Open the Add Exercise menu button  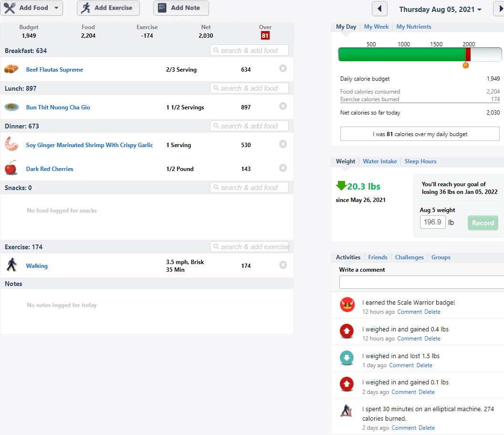(108, 8)
